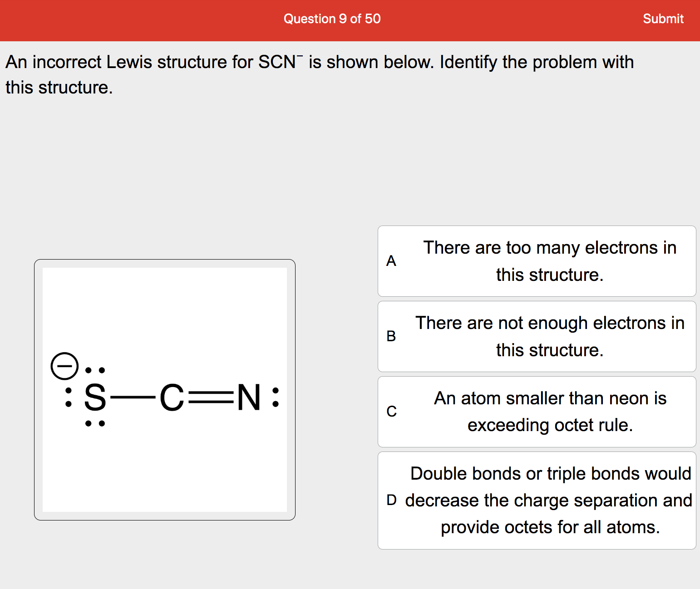Viewport: 700px width, 589px height.
Task: Click the letter A beside the first answer
Action: tap(391, 261)
